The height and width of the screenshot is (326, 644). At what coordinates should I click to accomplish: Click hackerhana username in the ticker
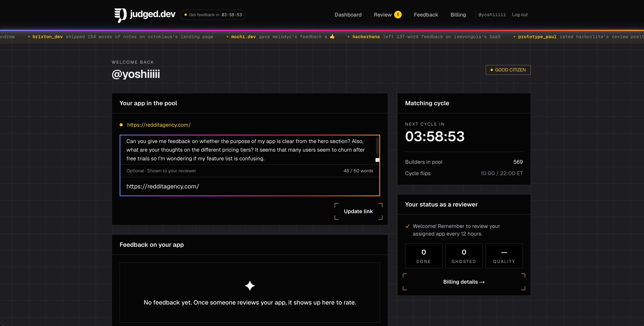click(366, 37)
